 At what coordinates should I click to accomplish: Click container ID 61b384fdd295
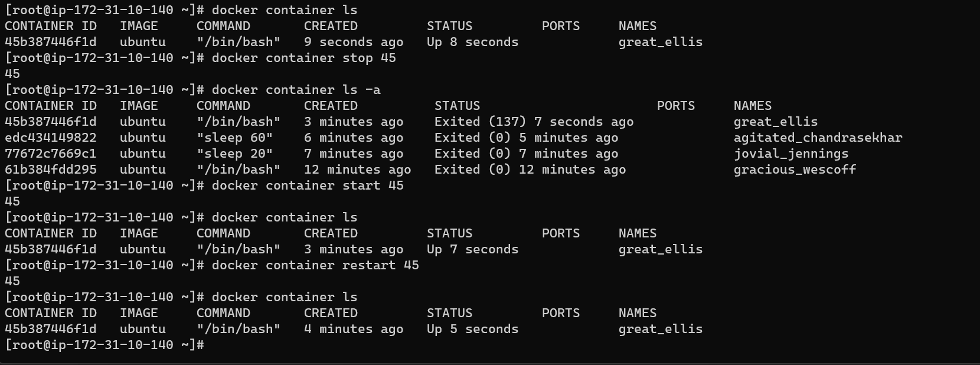[51, 170]
